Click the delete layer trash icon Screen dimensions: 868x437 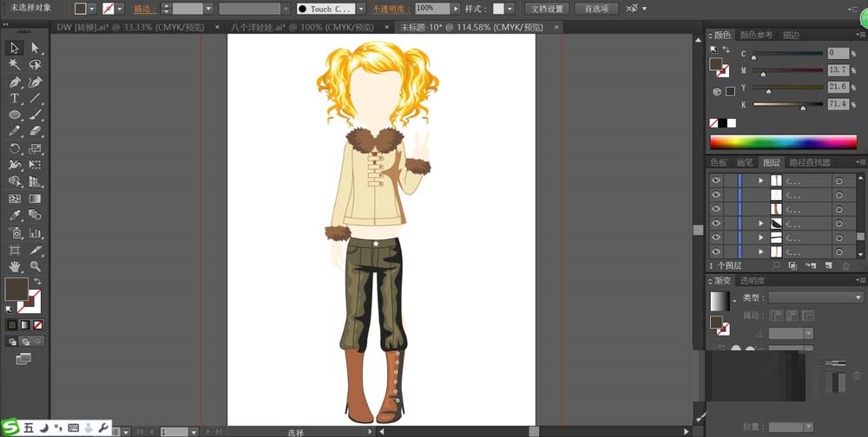845,265
